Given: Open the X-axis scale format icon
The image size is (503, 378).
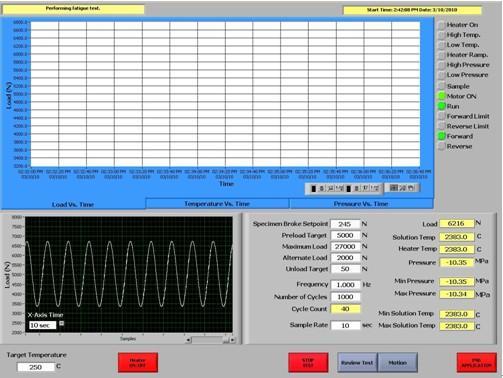Looking at the screenshot, I should [339, 189].
